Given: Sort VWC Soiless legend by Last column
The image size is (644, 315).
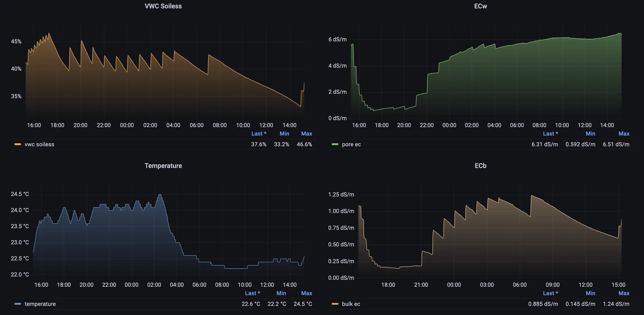Looking at the screenshot, I should pos(259,133).
